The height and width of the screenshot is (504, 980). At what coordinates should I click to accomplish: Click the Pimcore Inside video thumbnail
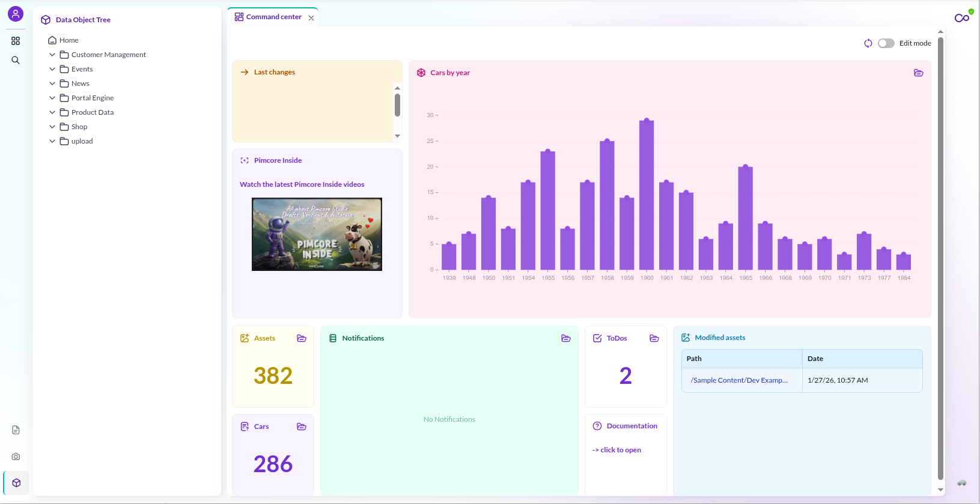click(x=317, y=234)
